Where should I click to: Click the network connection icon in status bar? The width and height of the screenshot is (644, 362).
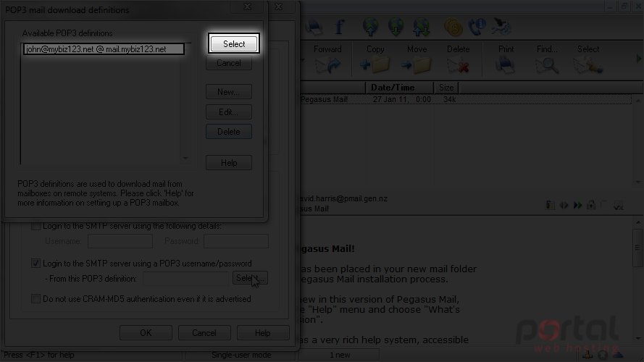[587, 355]
